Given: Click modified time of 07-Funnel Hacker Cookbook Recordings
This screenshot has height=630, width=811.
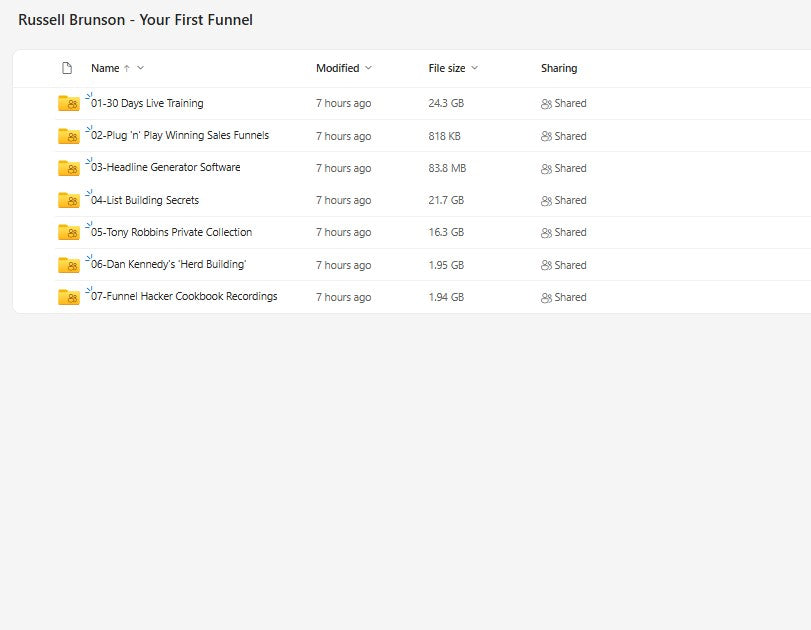Looking at the screenshot, I should tap(343, 297).
